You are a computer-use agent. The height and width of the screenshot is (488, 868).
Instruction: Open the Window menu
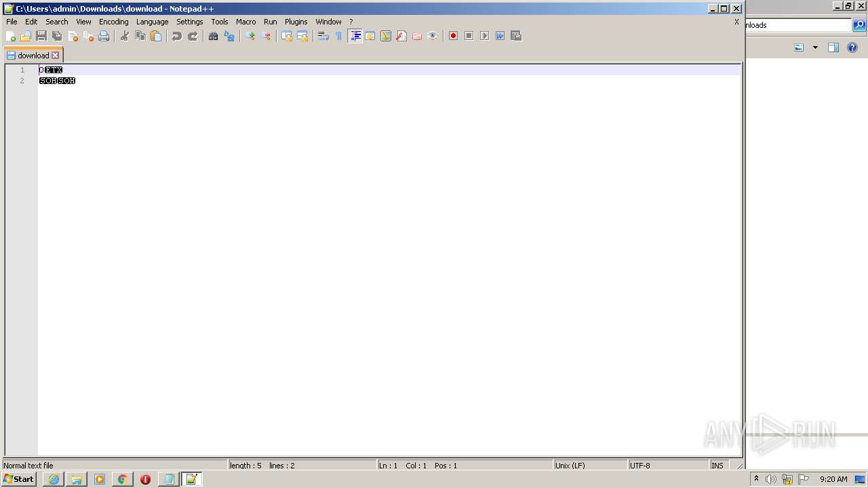(x=329, y=22)
